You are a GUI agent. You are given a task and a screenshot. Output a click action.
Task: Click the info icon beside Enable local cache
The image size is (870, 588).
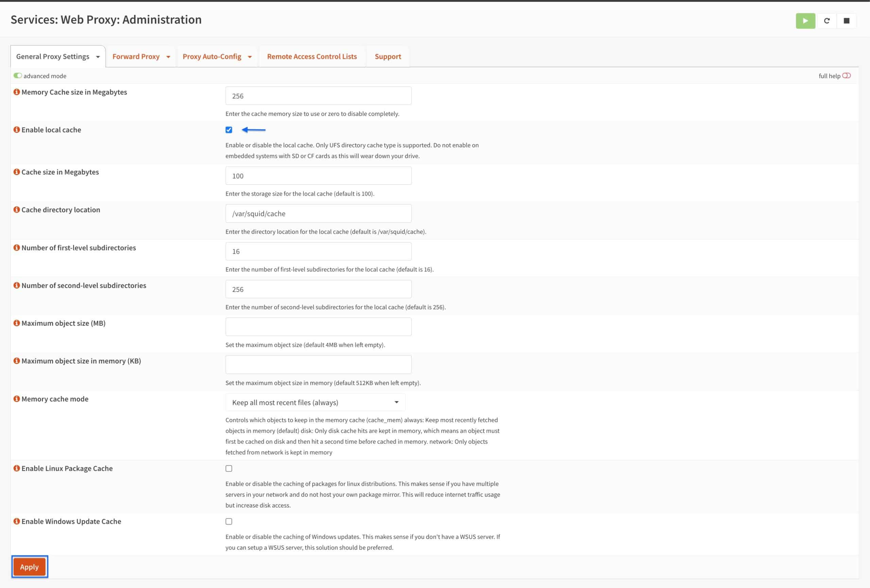(x=16, y=129)
